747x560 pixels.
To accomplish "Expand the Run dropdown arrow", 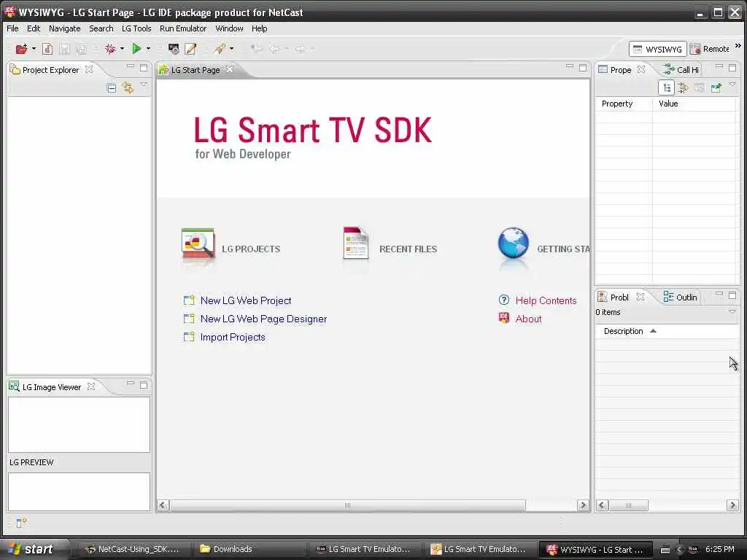I will pyautogui.click(x=148, y=49).
